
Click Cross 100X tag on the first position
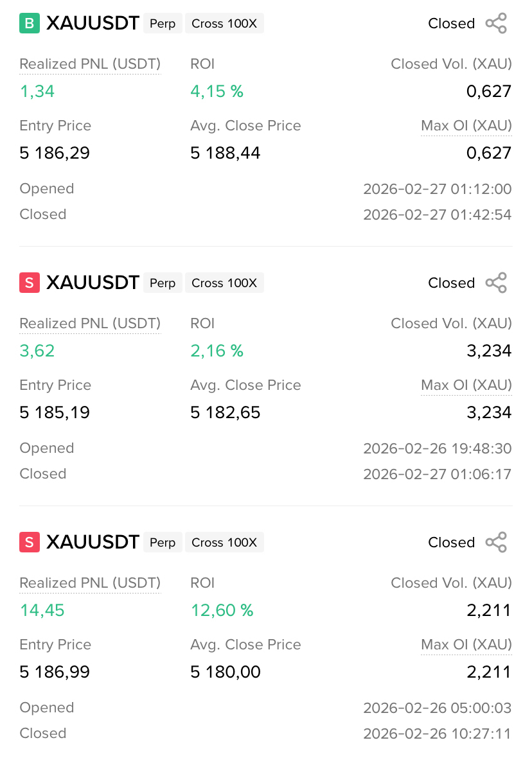[224, 24]
